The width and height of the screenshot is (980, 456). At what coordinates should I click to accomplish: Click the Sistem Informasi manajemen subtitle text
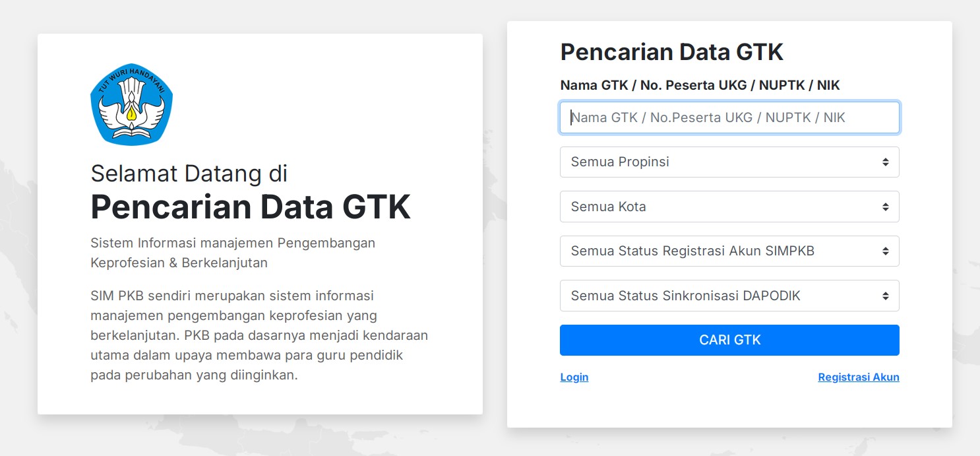[233, 253]
